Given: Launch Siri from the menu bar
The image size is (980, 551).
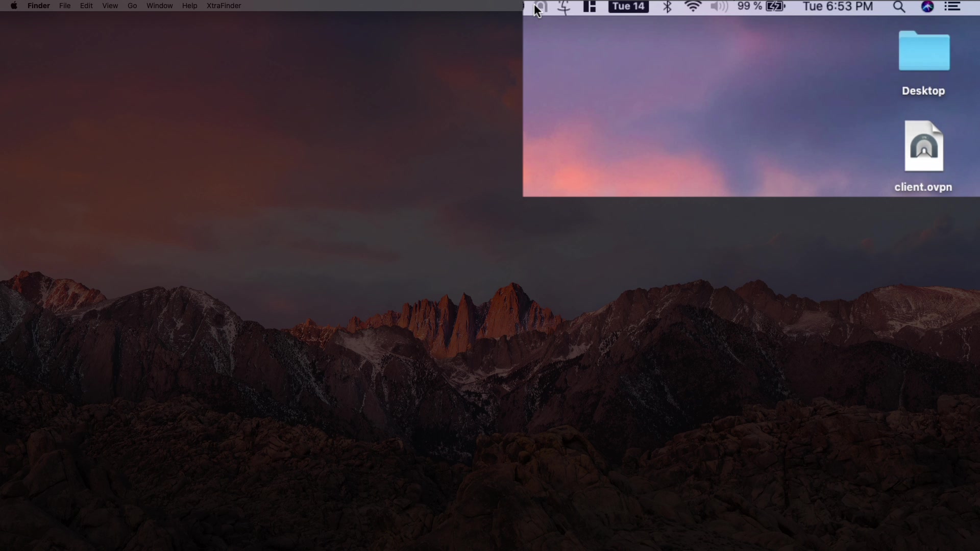Looking at the screenshot, I should [927, 7].
